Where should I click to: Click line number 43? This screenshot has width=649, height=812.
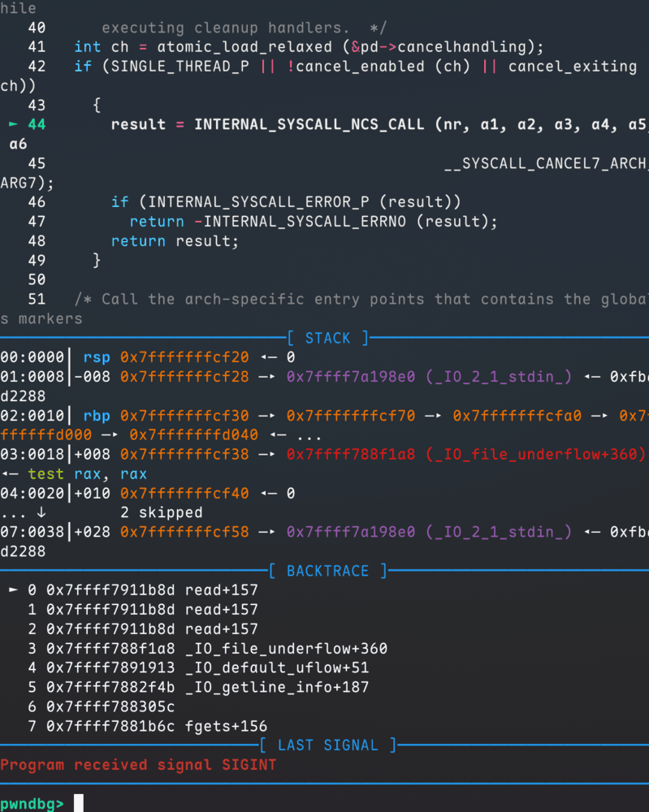[37, 105]
